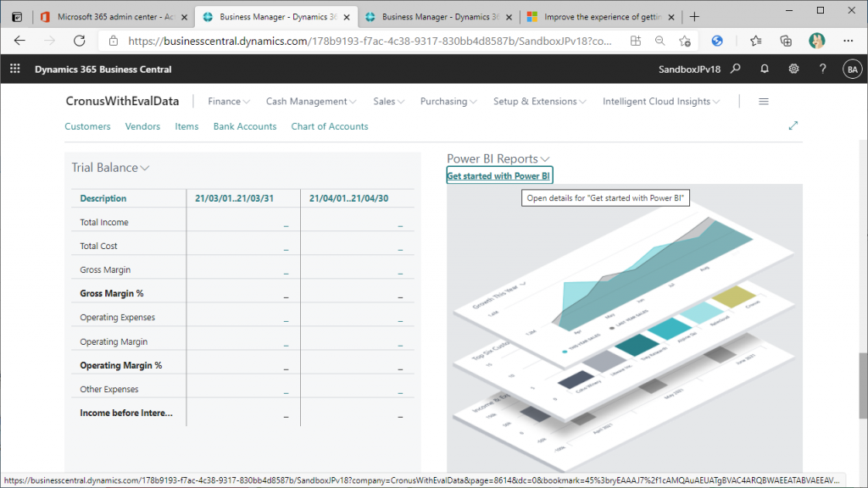Open the notifications bell
868x488 pixels.
click(x=765, y=69)
